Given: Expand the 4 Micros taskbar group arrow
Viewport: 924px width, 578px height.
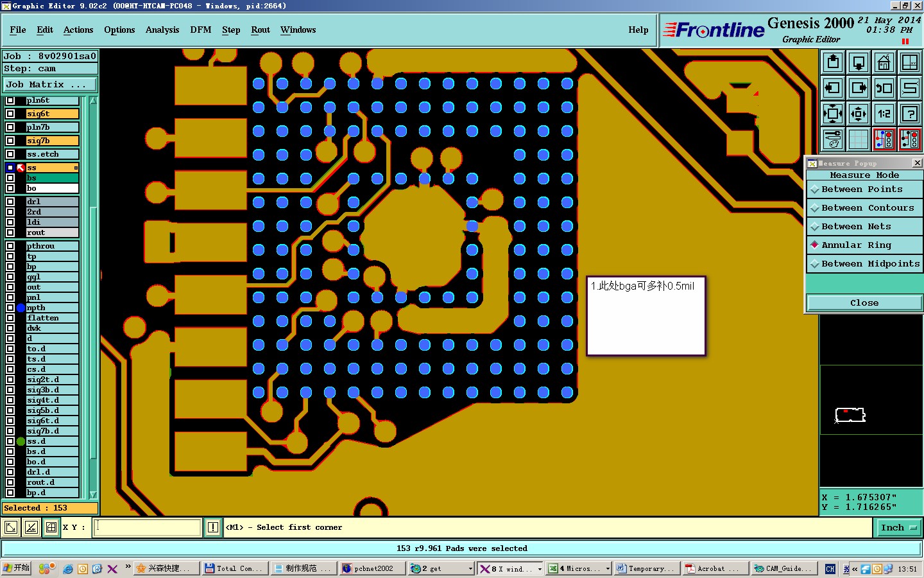Looking at the screenshot, I should point(608,568).
